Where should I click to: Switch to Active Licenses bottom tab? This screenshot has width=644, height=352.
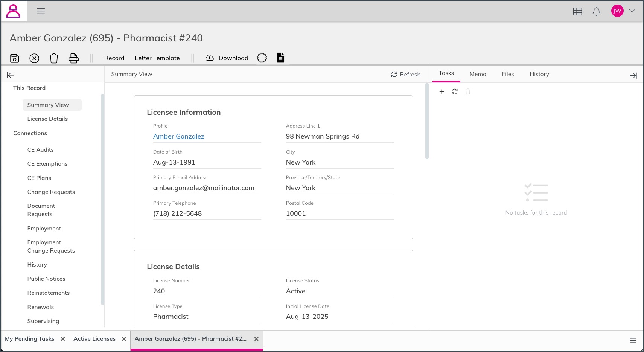click(94, 339)
